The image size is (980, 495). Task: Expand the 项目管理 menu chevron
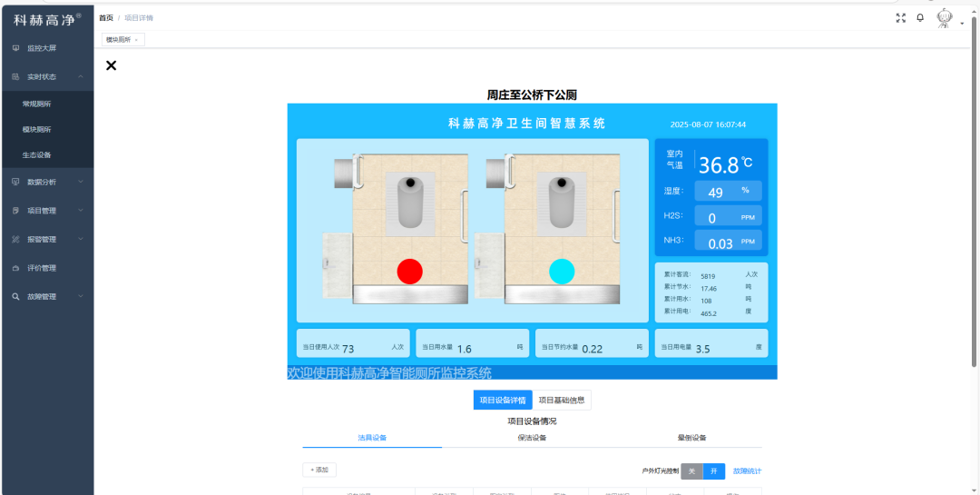[x=81, y=211]
